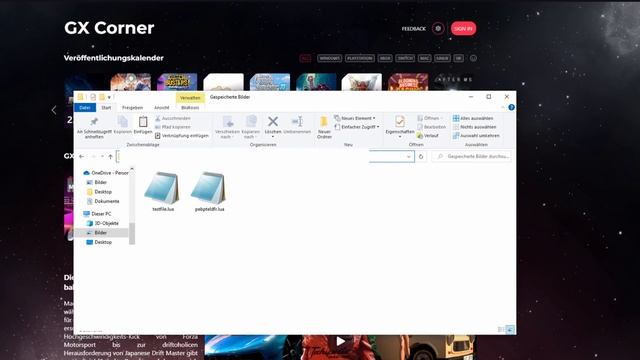Image resolution: width=640 pixels, height=360 pixels.
Task: Open FEEDBACK link in GX Corner
Action: [x=413, y=29]
